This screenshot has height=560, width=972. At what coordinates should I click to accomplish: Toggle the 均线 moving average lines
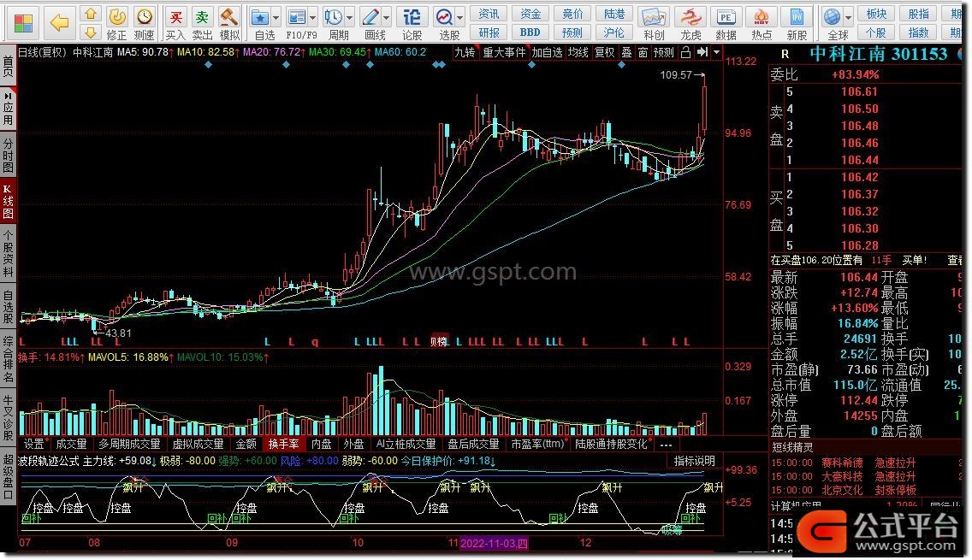[578, 53]
